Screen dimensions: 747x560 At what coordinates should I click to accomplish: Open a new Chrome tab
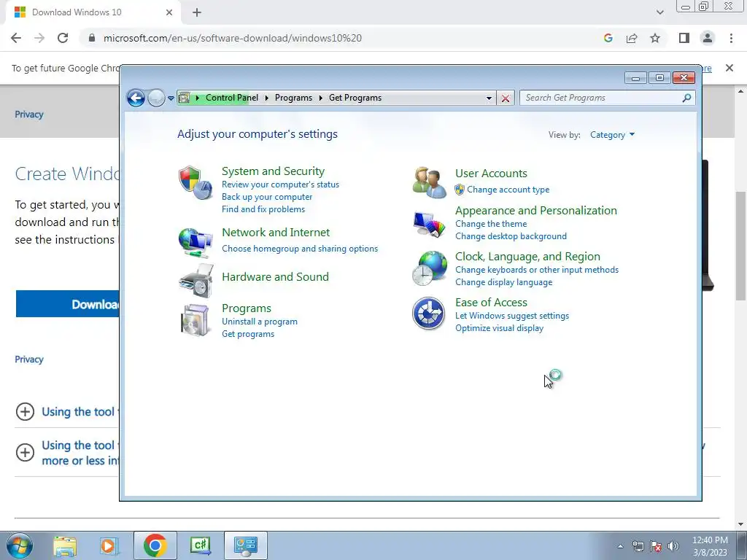(x=197, y=12)
